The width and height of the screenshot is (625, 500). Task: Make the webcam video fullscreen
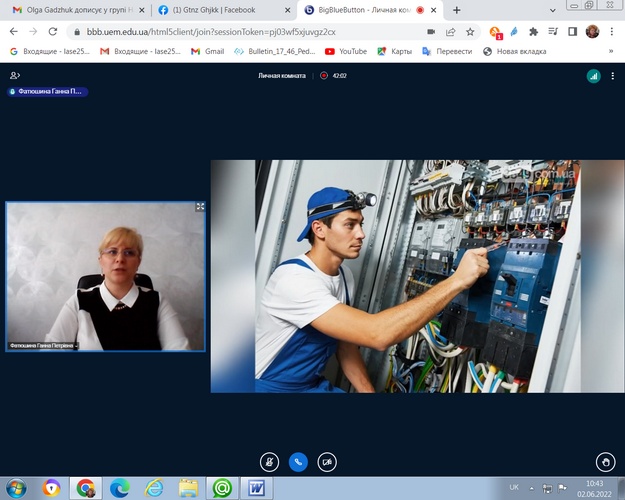tap(200, 207)
